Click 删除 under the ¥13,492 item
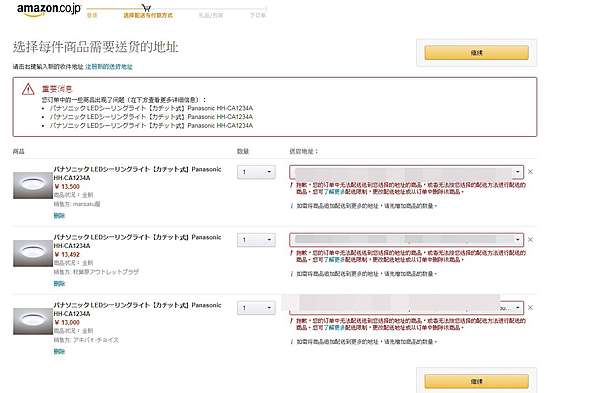600x393 pixels. point(59,284)
